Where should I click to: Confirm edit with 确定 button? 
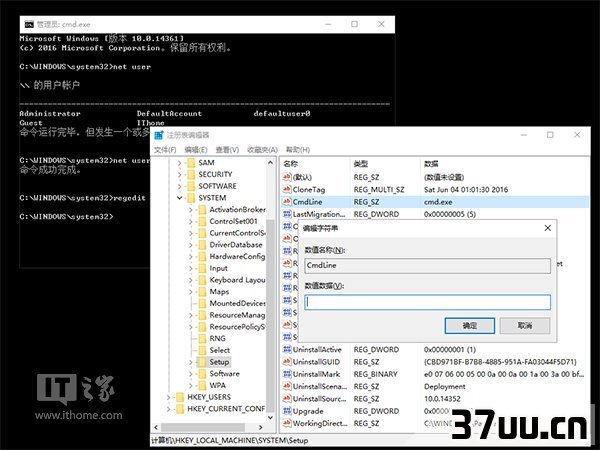click(470, 326)
